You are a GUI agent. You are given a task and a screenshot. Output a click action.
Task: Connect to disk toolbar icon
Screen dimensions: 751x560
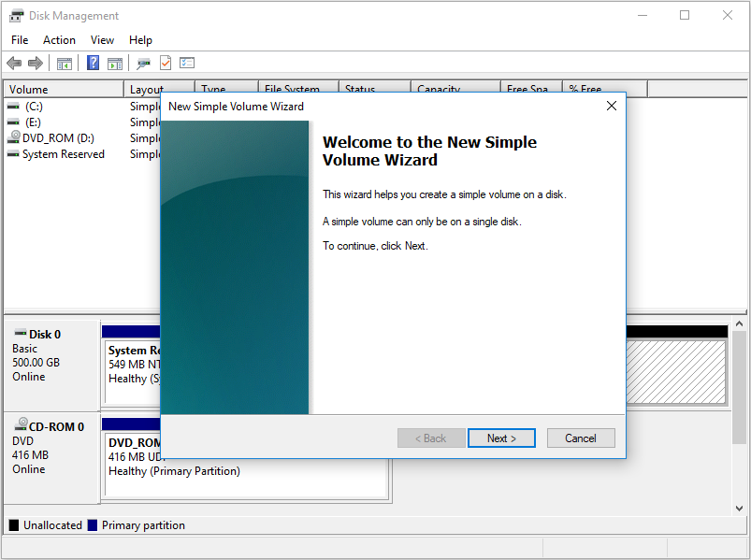point(143,64)
